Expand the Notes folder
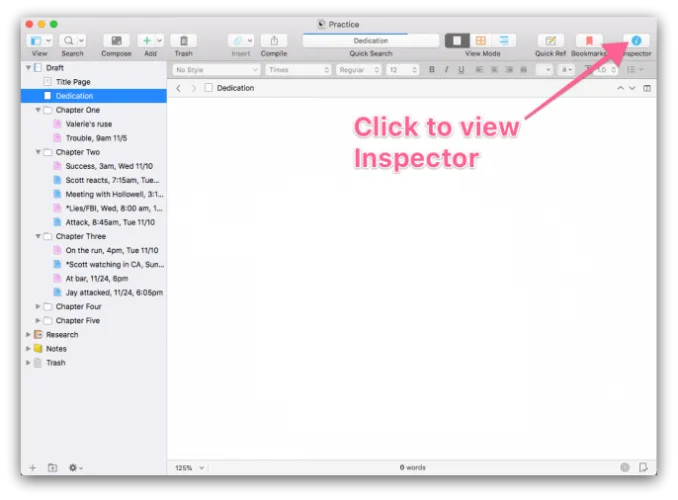The image size is (678, 500). pos(28,349)
